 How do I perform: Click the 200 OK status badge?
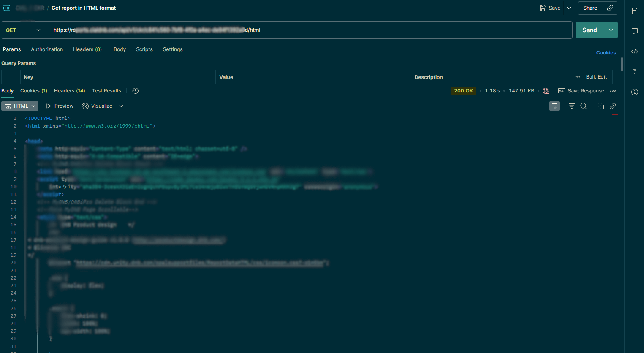click(463, 91)
